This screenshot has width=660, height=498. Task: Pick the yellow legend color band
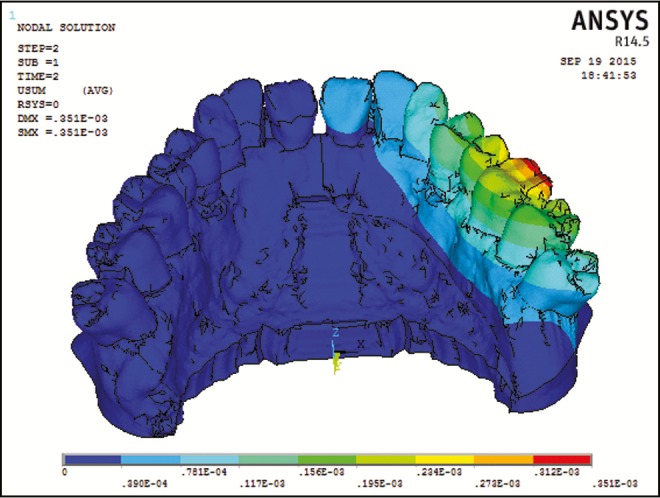pos(445,458)
